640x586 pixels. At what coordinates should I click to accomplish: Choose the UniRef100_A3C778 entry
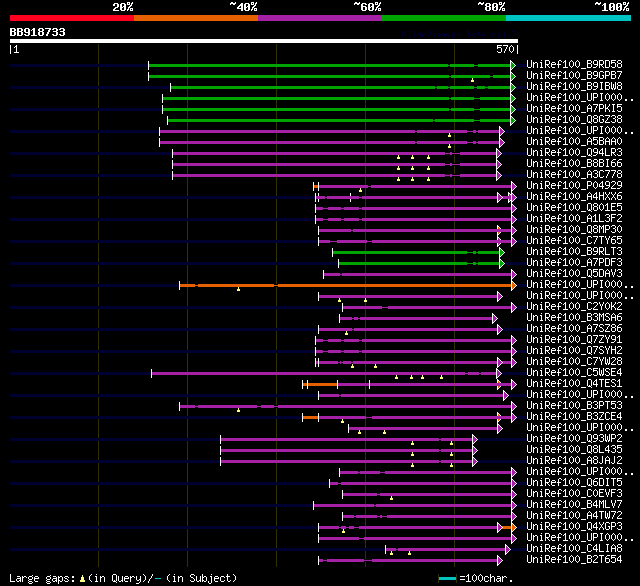tap(574, 175)
